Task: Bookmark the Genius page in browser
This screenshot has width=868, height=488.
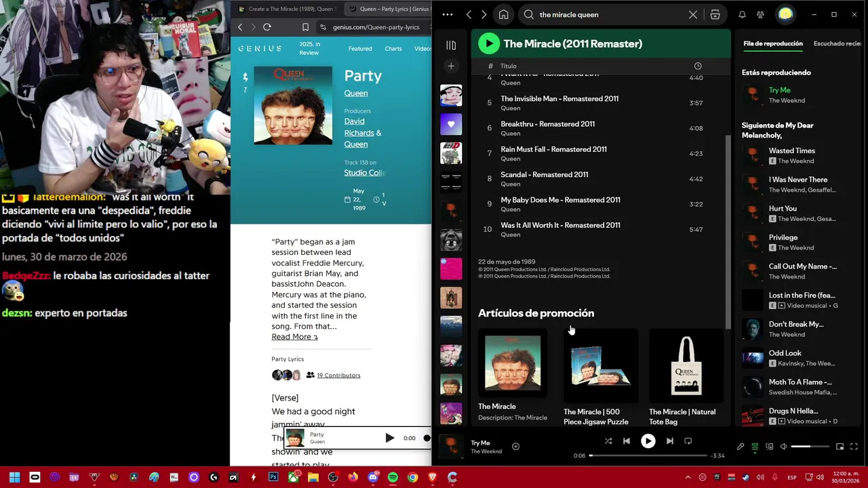Action: pos(305,27)
